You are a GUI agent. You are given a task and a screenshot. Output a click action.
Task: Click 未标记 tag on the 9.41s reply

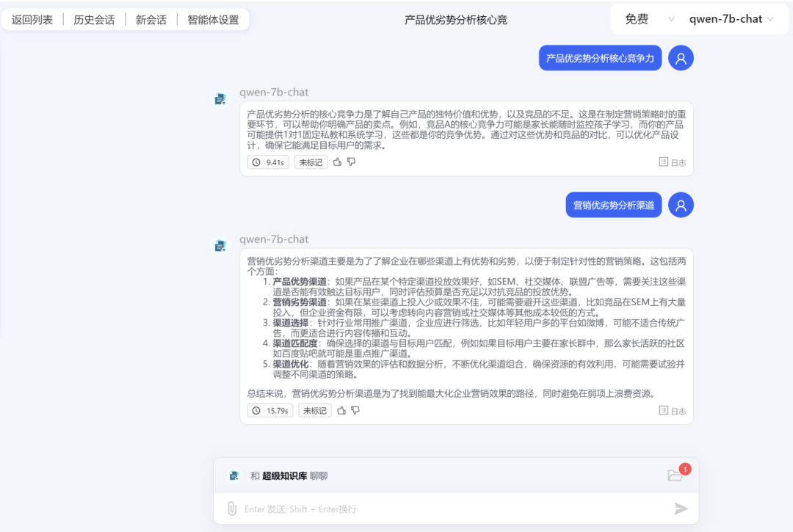point(311,162)
